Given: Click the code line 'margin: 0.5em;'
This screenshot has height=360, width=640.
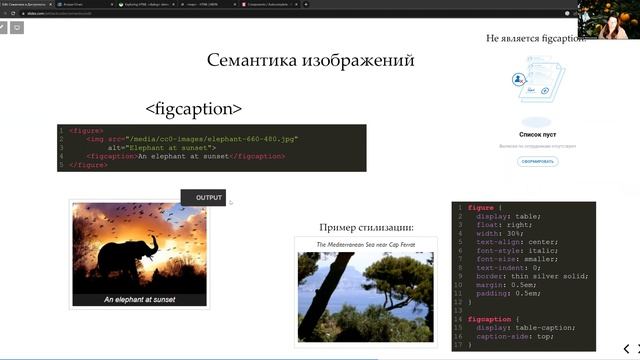Looking at the screenshot, I should (x=506, y=285).
